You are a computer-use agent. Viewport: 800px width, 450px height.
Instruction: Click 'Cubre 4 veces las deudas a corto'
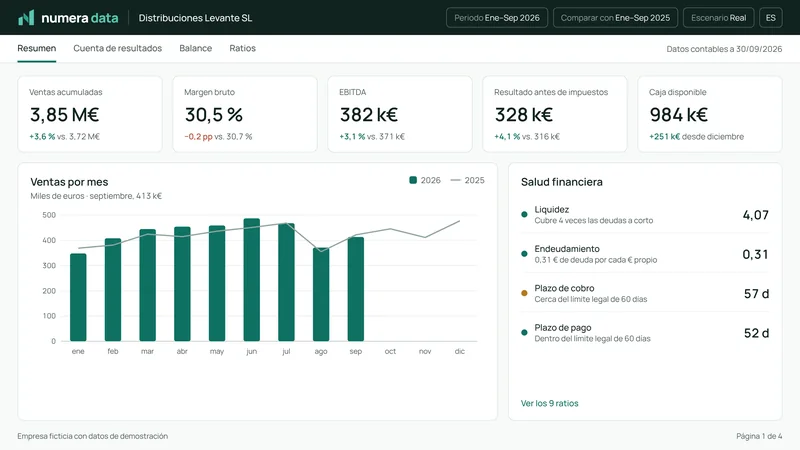pyautogui.click(x=593, y=220)
